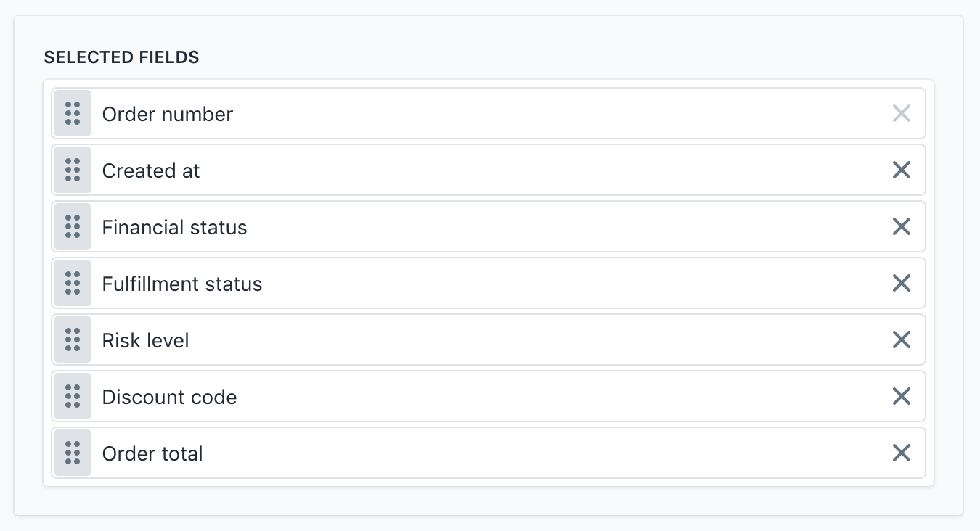Remove the Financial status field
This screenshot has width=980, height=531.
(901, 226)
